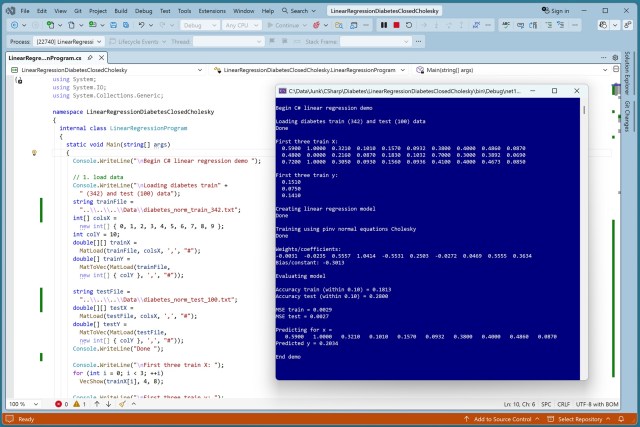Click Select Repository in status bar
The image size is (640, 427).
click(578, 419)
